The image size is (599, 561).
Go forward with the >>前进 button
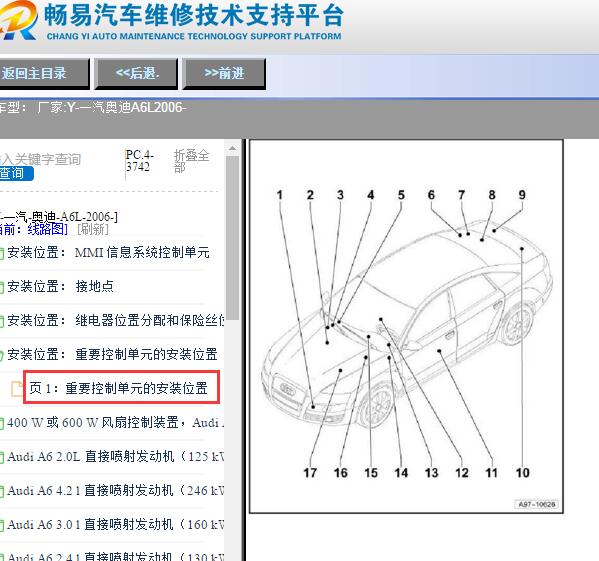point(224,73)
